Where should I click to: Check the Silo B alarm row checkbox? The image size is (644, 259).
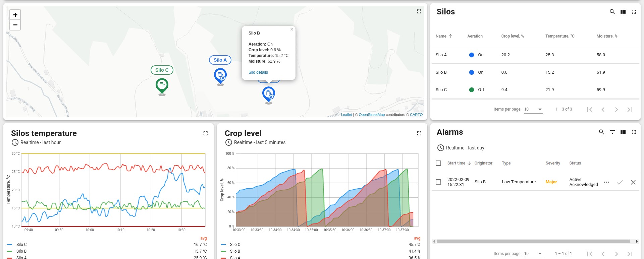(438, 182)
